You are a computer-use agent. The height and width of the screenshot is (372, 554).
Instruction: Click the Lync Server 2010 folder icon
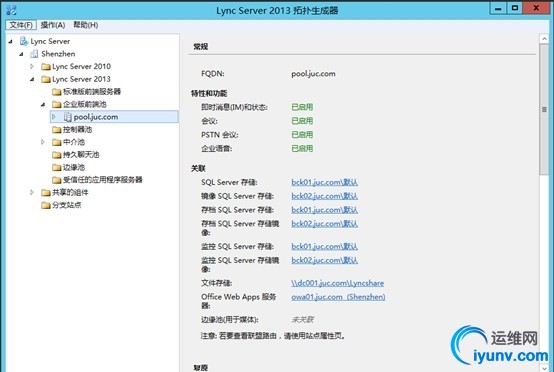pyautogui.click(x=46, y=67)
